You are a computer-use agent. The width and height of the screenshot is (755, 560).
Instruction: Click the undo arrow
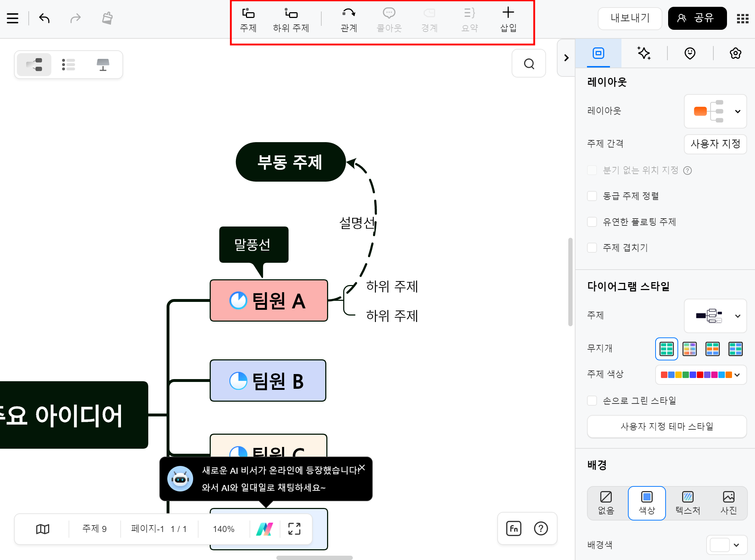44,18
